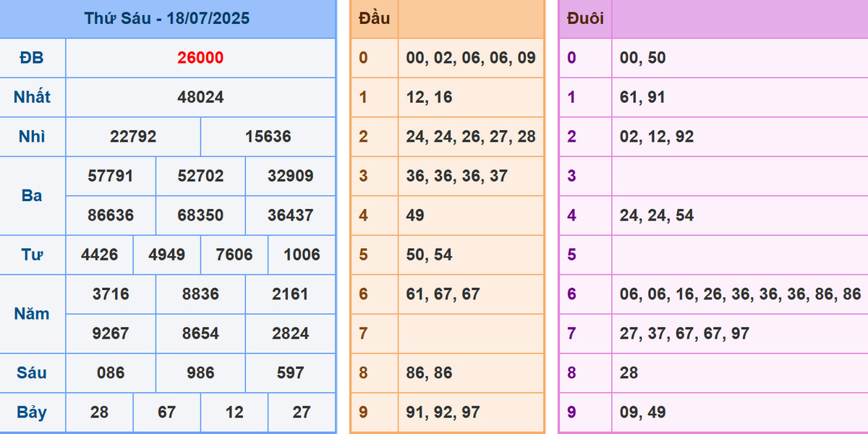This screenshot has height=434, width=868.
Task: Click the Bảy prize number 67
Action: [166, 412]
